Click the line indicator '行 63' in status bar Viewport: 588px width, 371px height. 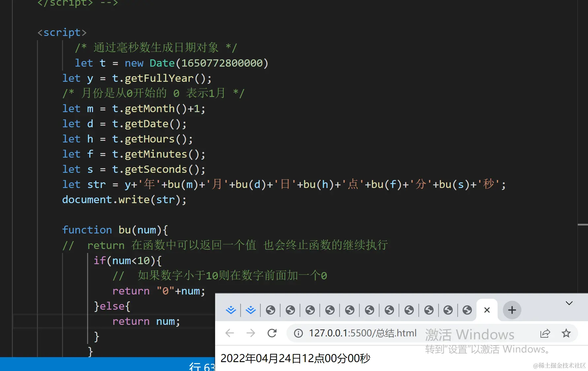(x=202, y=366)
